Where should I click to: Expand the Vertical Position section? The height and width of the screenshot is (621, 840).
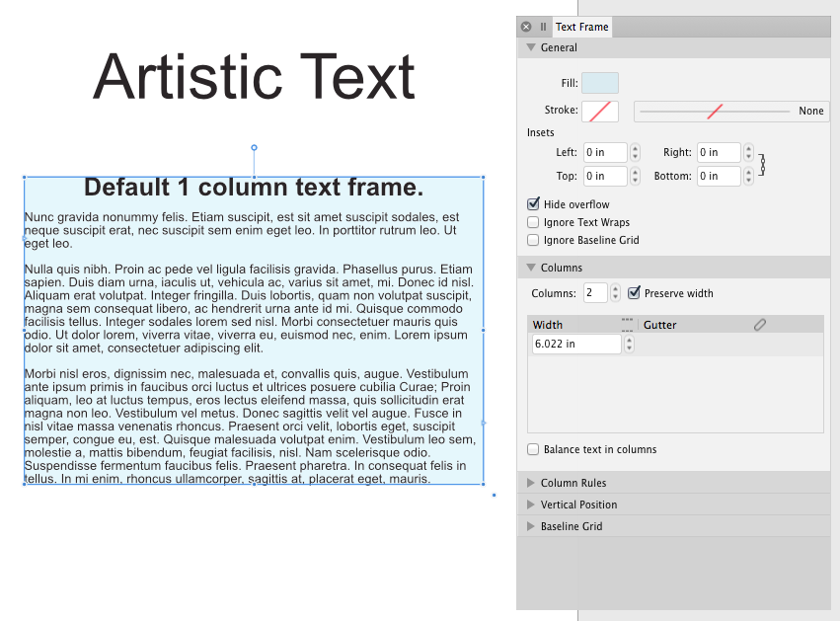[530, 505]
